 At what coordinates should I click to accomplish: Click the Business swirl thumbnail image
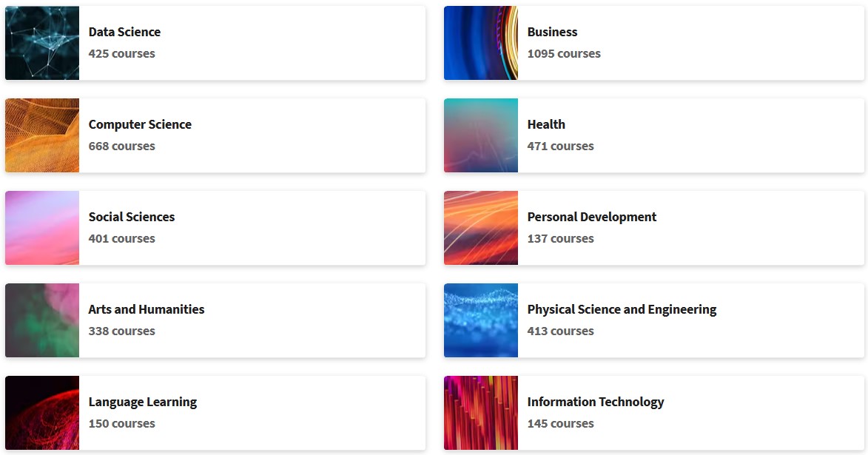click(480, 43)
